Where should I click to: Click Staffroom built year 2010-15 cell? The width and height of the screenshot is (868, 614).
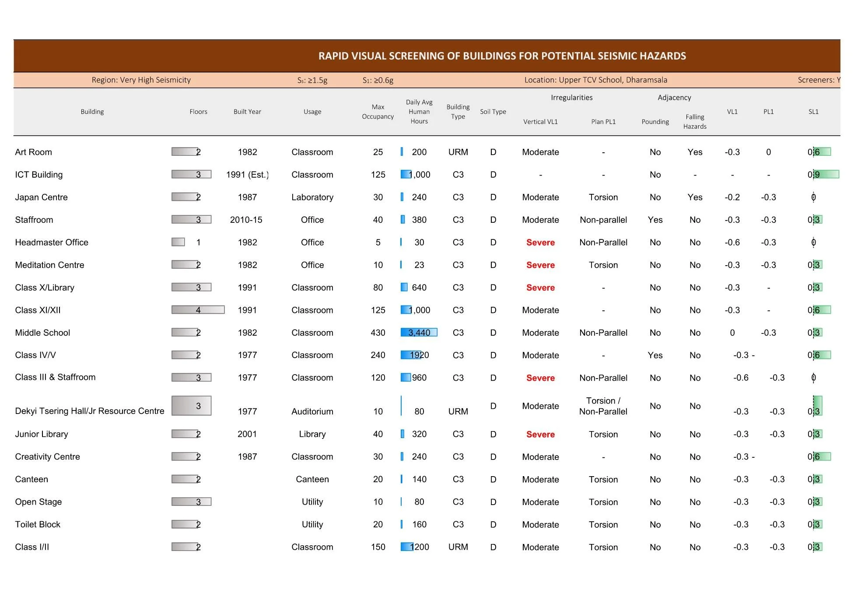246,220
